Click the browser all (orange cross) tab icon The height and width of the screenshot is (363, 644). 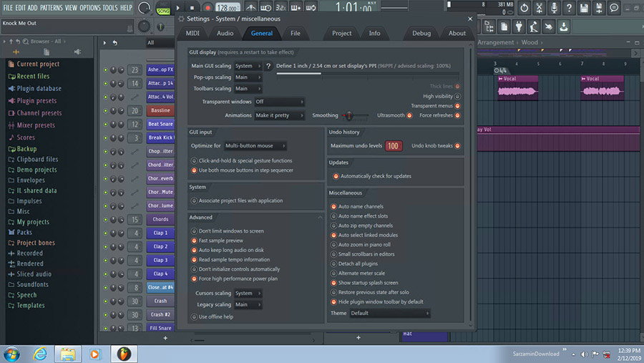[x=16, y=52]
